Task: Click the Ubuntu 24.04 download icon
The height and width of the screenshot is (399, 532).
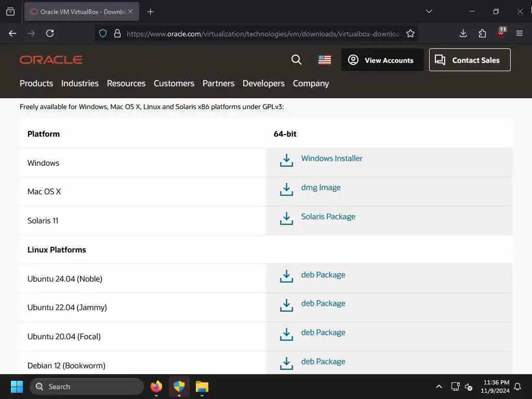Action: 286,276
